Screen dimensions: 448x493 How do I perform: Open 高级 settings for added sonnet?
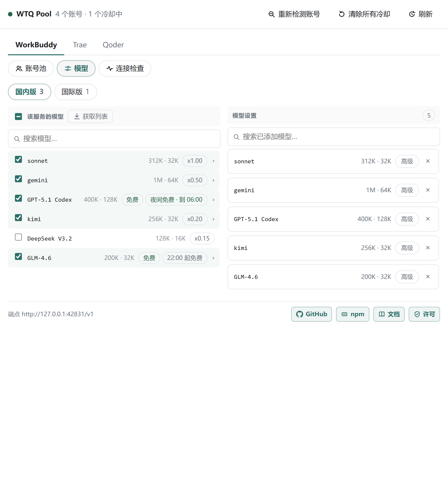[x=407, y=161]
